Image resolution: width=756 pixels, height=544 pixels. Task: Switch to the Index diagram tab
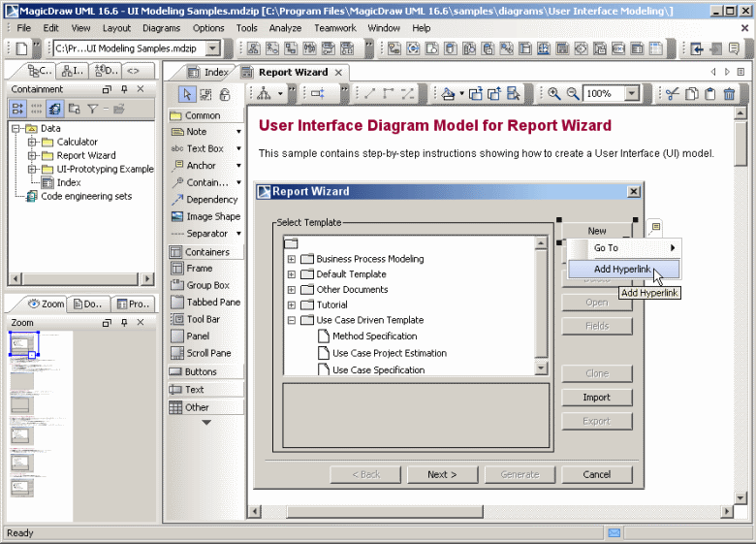point(208,73)
